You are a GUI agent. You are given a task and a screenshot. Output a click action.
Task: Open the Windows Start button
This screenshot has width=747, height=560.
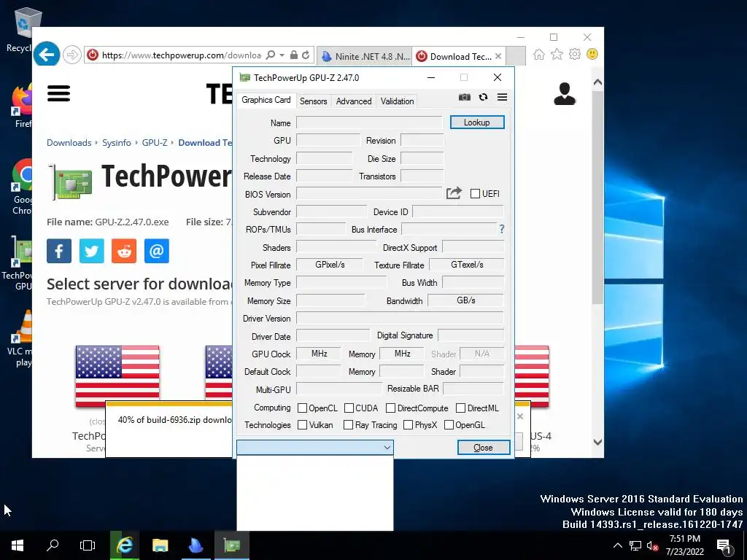pyautogui.click(x=18, y=545)
